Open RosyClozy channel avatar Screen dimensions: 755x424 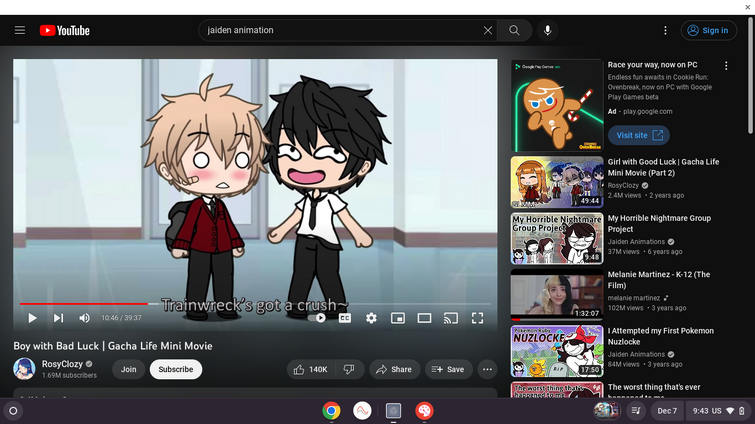[24, 369]
